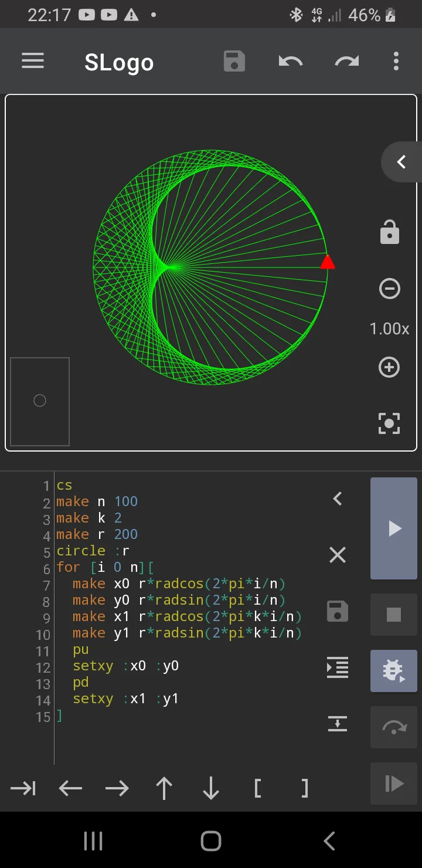Place cursor on 'setxy :x0 :y0' line
Image resolution: width=422 pixels, height=868 pixels.
126,666
